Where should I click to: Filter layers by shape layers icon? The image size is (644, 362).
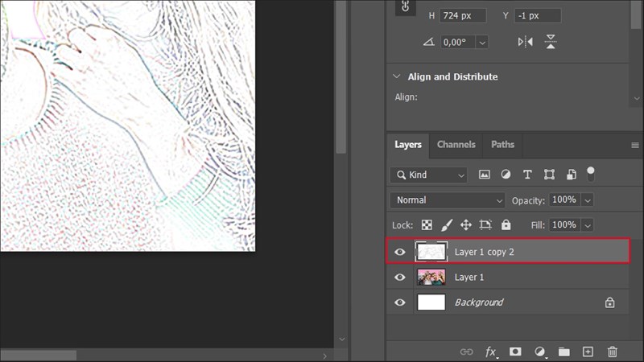549,175
